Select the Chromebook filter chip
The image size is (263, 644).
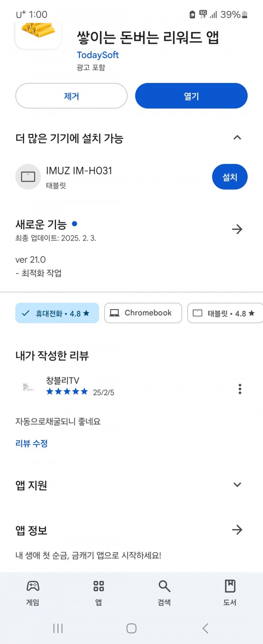[143, 313]
